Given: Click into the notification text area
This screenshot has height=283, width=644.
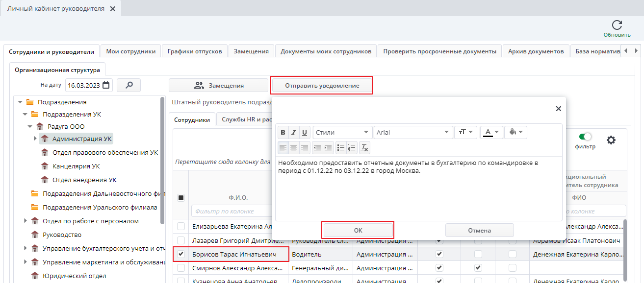Looking at the screenshot, I should pyautogui.click(x=419, y=189).
